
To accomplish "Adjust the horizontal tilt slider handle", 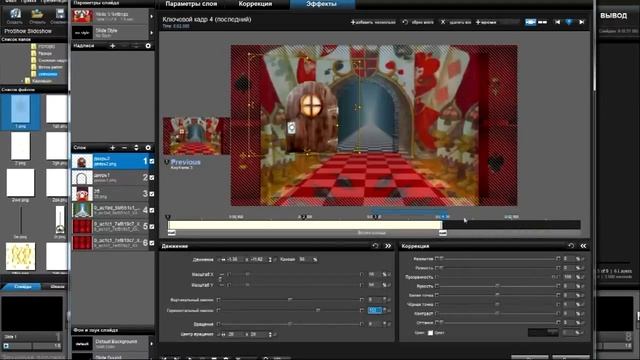I will (318, 310).
